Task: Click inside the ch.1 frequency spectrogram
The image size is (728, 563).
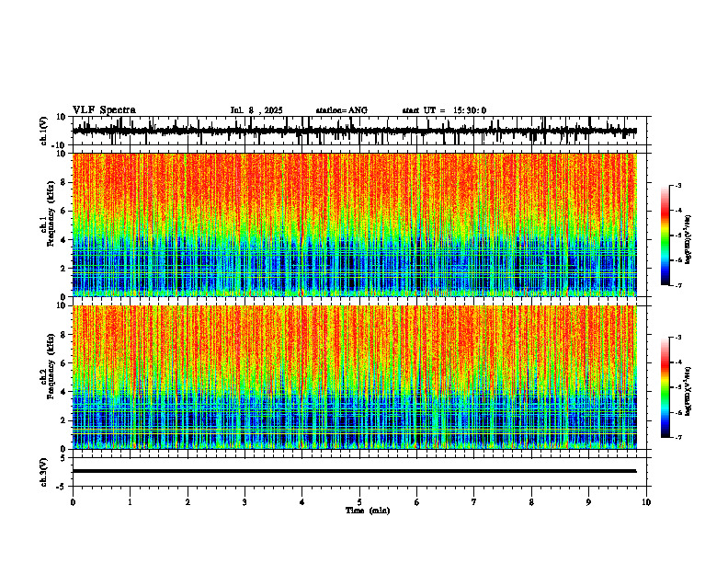Action: click(x=354, y=224)
